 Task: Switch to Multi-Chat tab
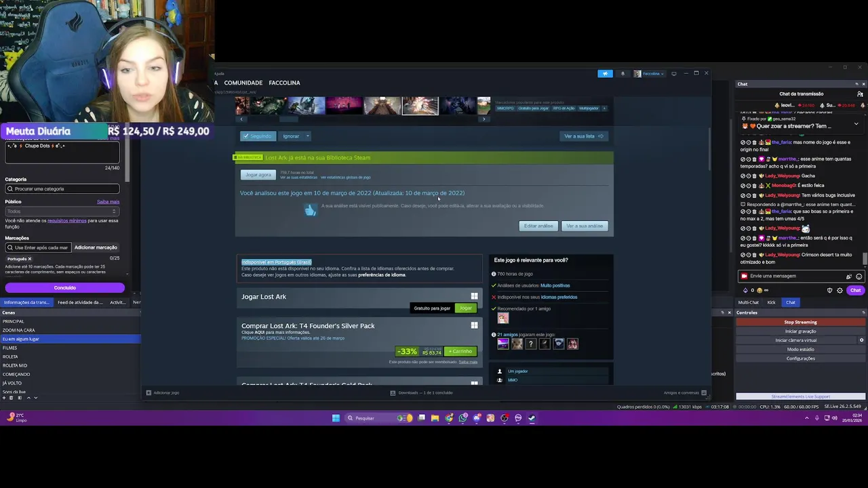tap(749, 302)
